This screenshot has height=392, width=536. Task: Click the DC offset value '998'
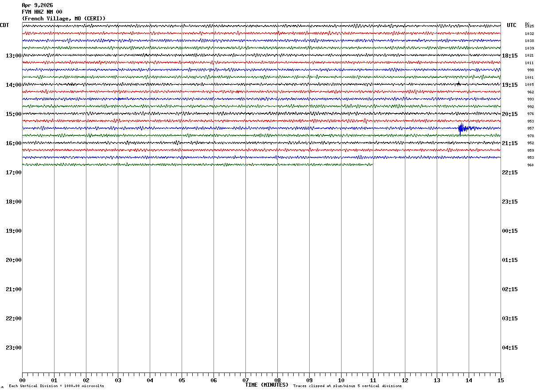(531, 70)
